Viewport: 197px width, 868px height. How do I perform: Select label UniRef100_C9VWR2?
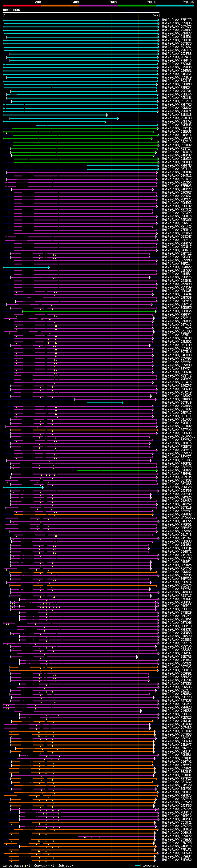tap(177, 836)
